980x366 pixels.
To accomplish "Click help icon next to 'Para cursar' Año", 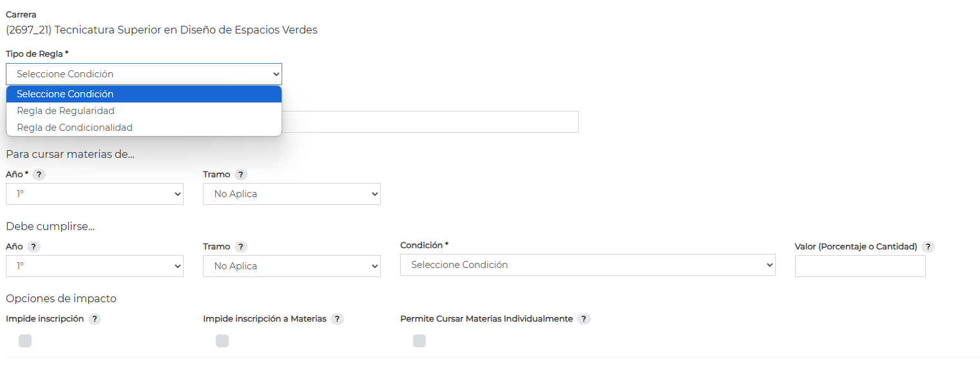I will click(x=39, y=175).
